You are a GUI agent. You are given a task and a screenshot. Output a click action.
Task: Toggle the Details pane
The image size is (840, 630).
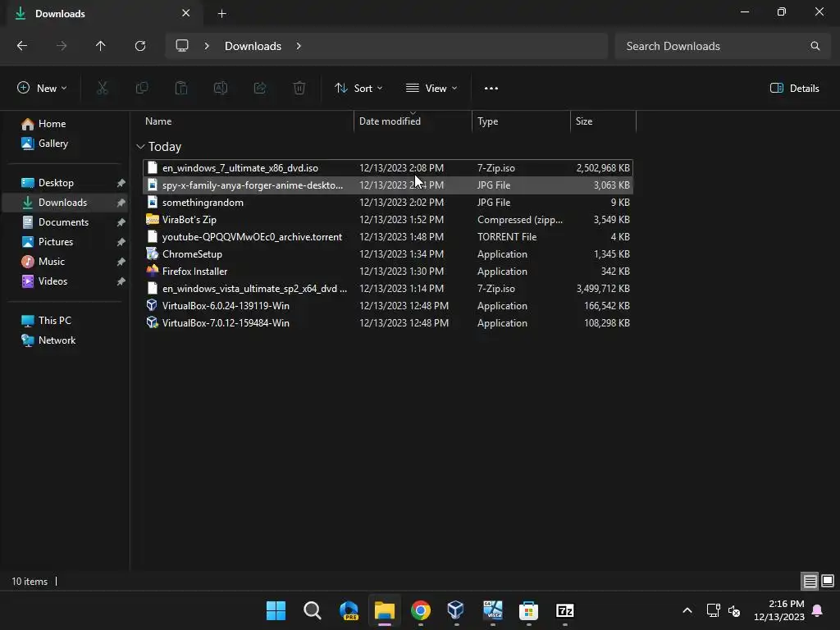pos(794,89)
